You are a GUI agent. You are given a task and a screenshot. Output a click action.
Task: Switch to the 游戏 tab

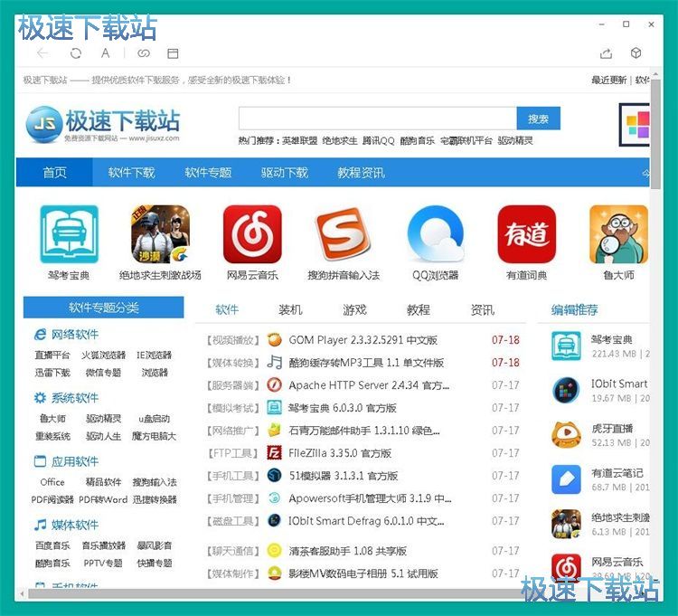[354, 309]
